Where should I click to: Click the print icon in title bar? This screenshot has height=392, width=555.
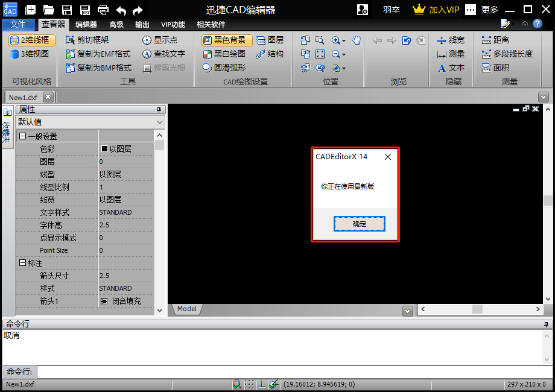pos(103,10)
